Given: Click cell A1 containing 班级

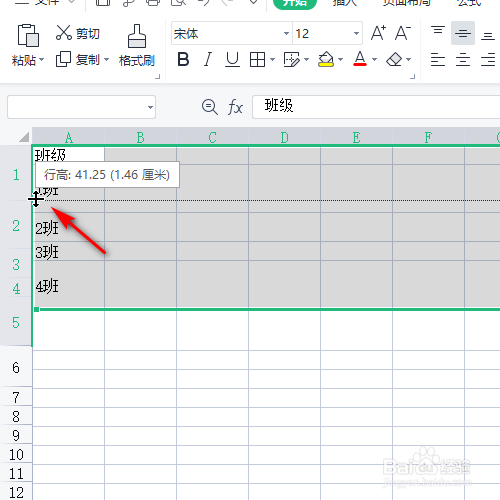Looking at the screenshot, I should [x=69, y=155].
